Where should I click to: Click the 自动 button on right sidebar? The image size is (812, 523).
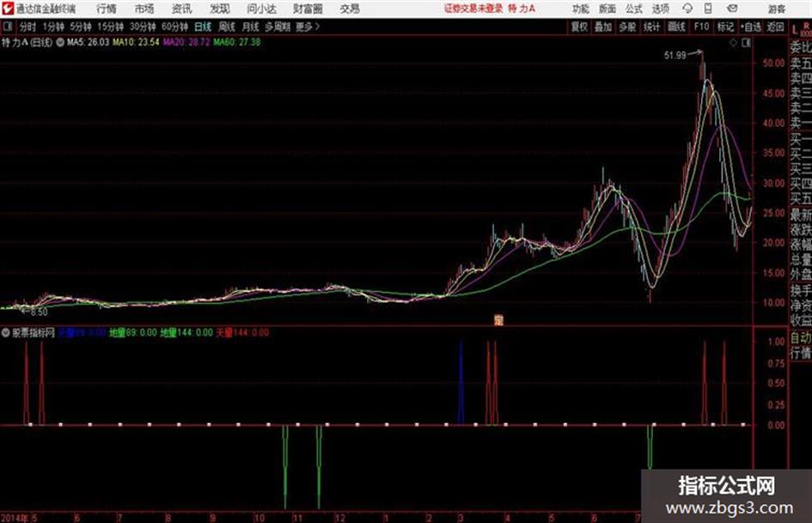(800, 338)
